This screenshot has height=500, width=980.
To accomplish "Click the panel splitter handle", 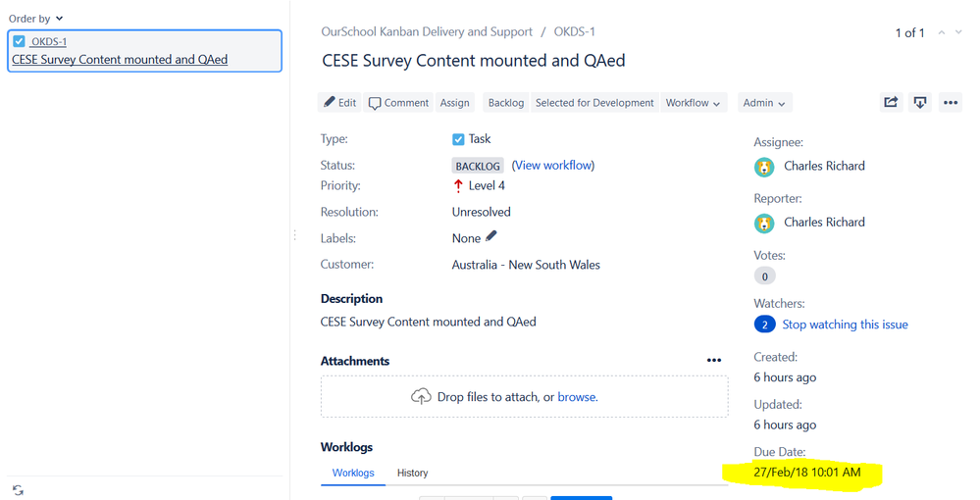I will (x=295, y=235).
